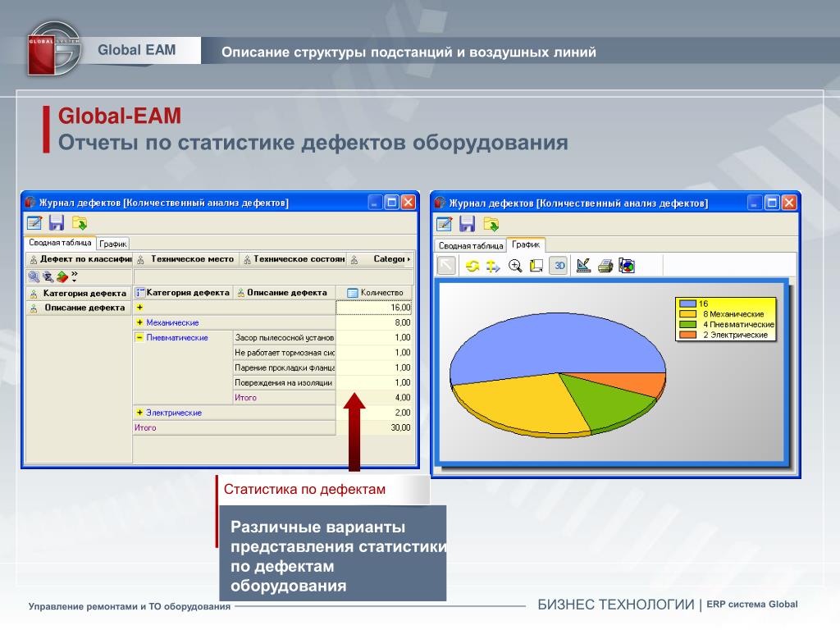This screenshot has width=840, height=630.
Task: Click the greyed arrow pointer icon in chart toolbar
Action: (446, 265)
